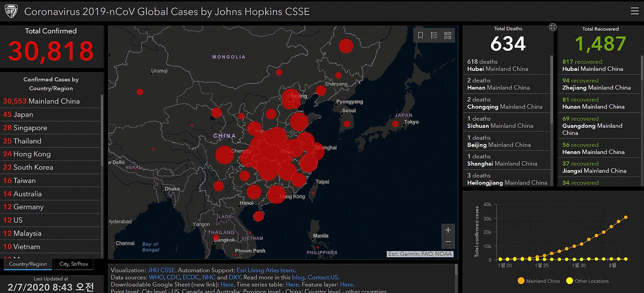Select 1 deaths Shanghai row
Viewport: 644px width, 293px height.
[507, 160]
